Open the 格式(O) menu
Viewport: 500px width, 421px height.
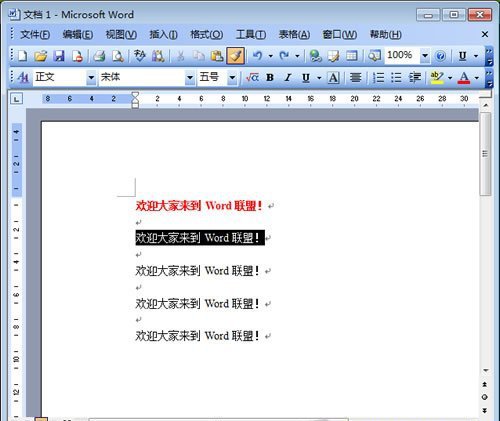point(206,34)
